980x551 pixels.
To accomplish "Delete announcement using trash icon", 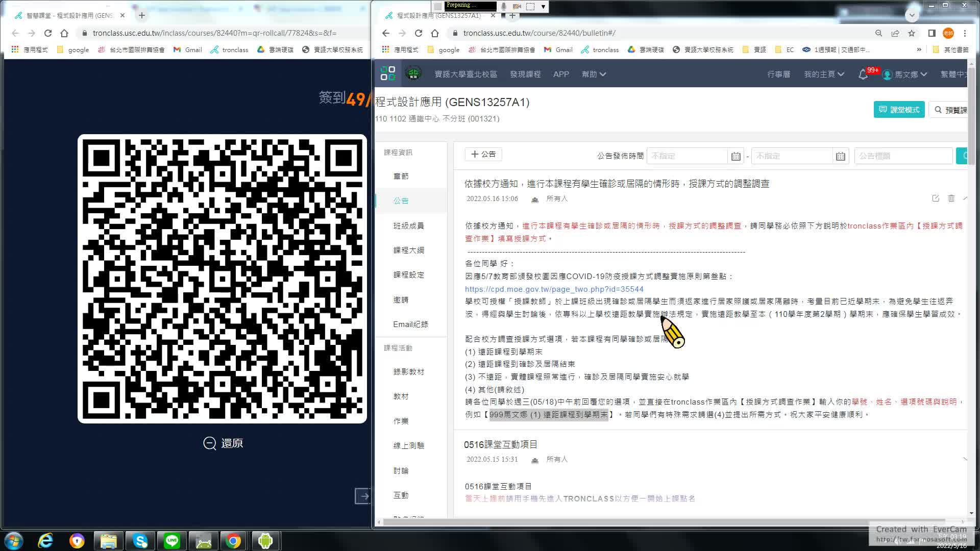I will [951, 198].
